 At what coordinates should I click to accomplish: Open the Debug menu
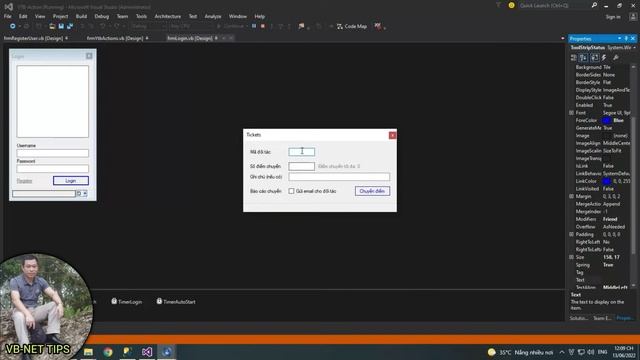102,16
